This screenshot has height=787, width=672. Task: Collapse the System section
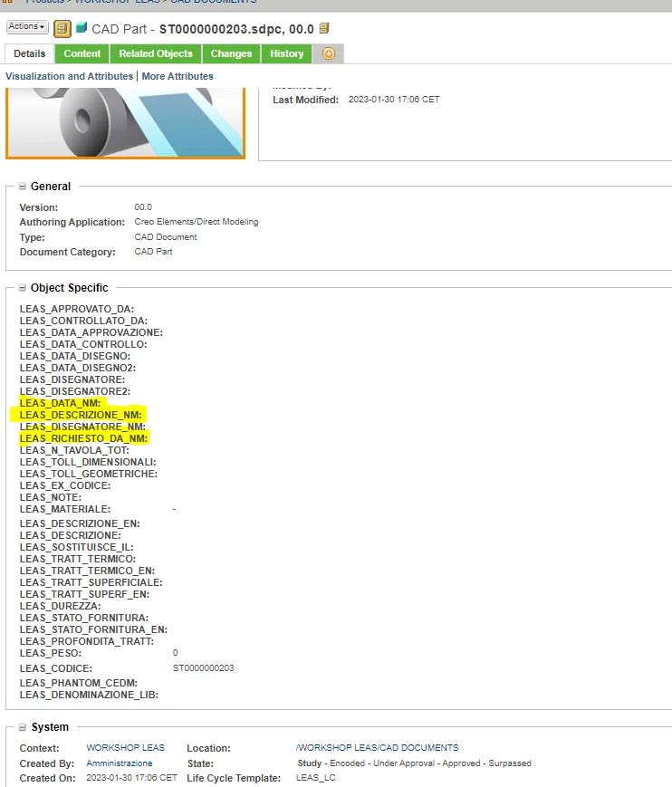(22, 727)
